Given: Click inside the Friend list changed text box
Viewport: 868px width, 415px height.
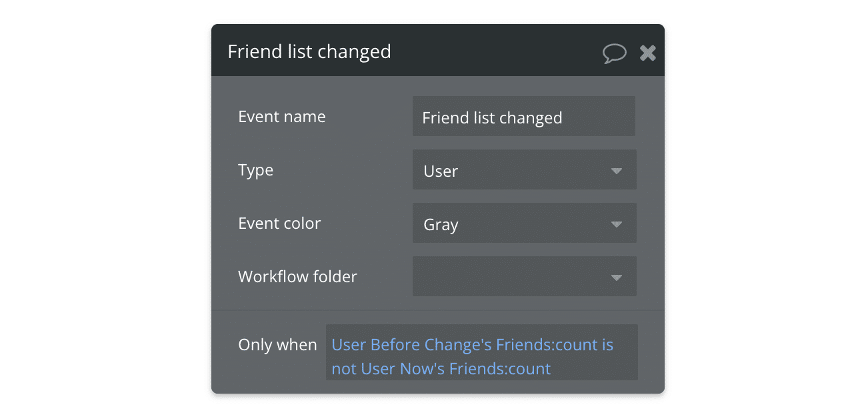Looking at the screenshot, I should click(x=524, y=116).
